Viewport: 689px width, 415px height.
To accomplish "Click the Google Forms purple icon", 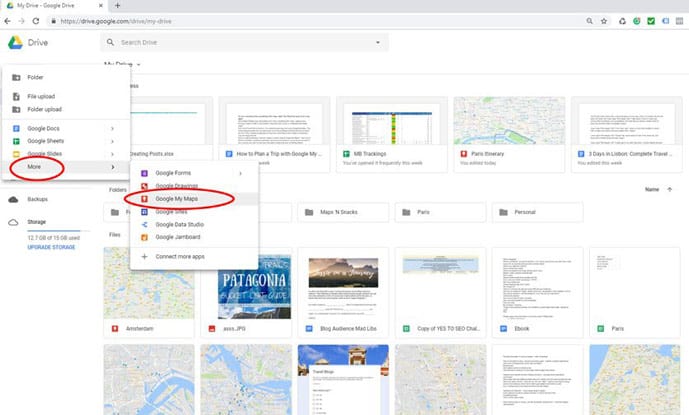I will pyautogui.click(x=144, y=173).
